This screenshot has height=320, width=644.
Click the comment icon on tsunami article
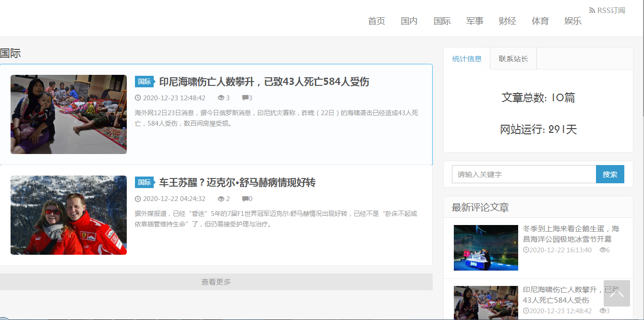pos(245,98)
